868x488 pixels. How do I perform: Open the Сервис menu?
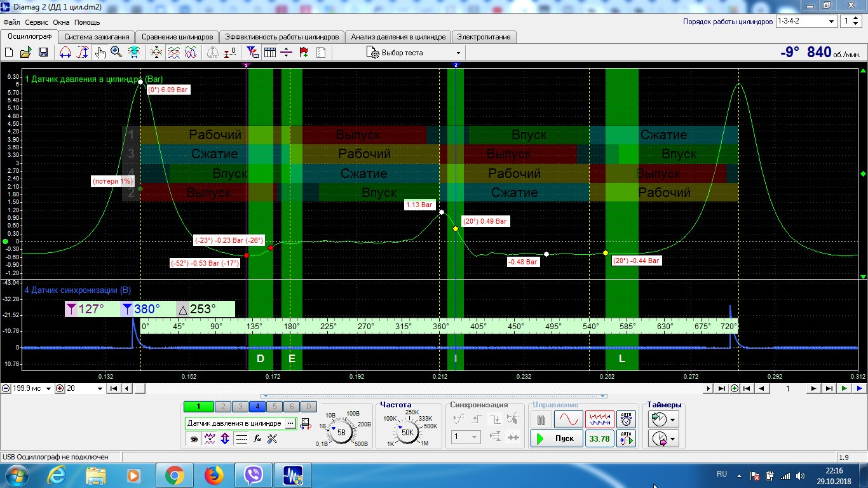tap(37, 22)
